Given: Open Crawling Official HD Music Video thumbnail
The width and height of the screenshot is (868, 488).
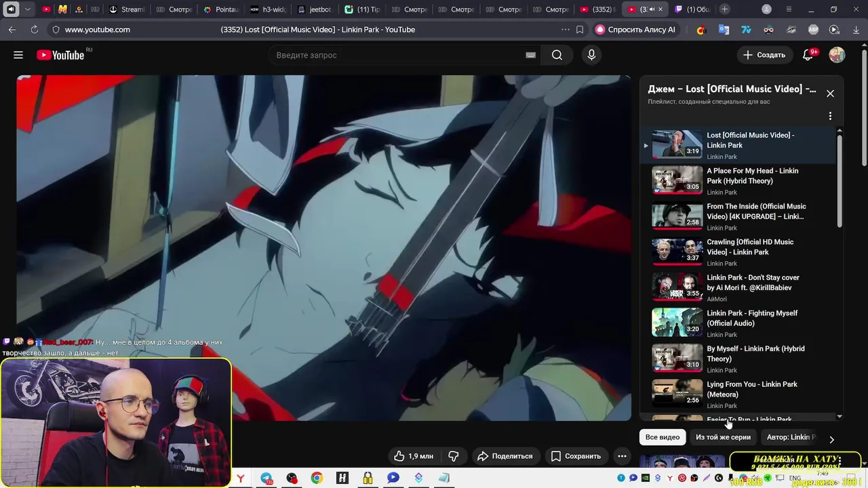Looking at the screenshot, I should pyautogui.click(x=677, y=251).
